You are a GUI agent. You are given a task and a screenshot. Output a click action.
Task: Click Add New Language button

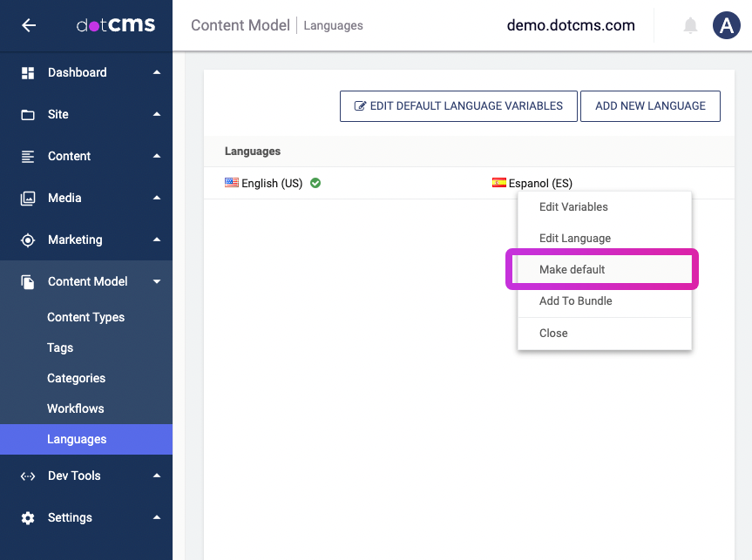pyautogui.click(x=650, y=106)
